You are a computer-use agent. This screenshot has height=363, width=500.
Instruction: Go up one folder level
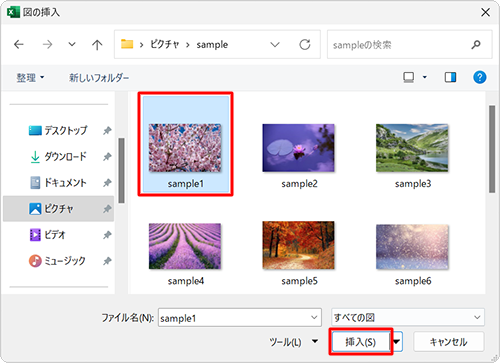click(x=97, y=44)
